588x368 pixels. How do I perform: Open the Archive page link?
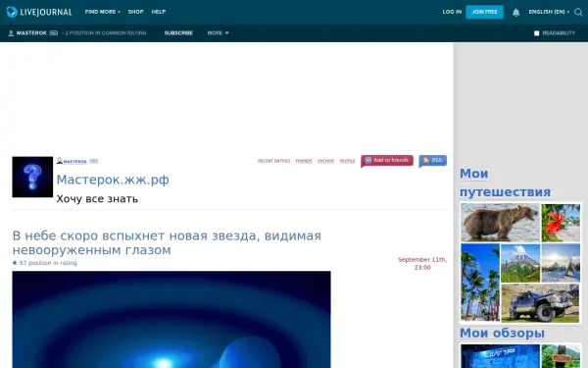point(325,161)
